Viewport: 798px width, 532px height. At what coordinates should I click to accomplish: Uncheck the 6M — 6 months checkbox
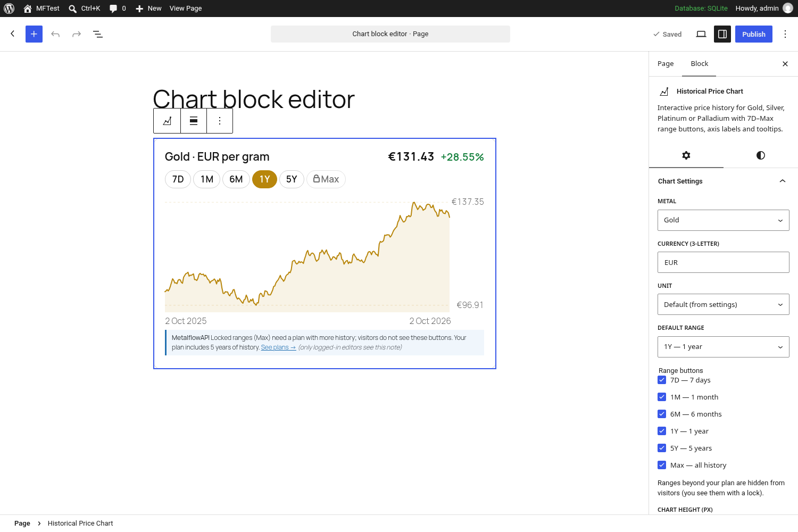pyautogui.click(x=662, y=414)
